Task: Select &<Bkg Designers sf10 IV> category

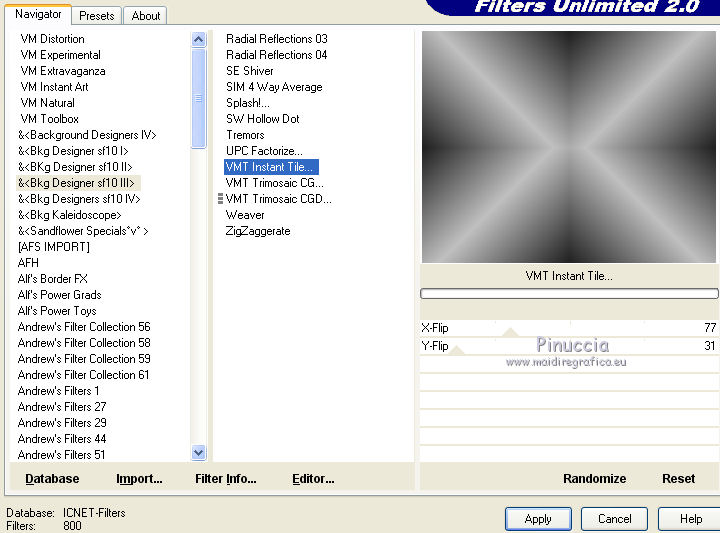Action: pos(79,199)
